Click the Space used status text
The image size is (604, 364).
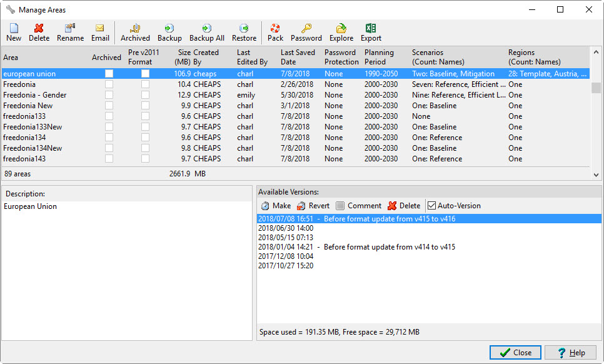tap(340, 332)
